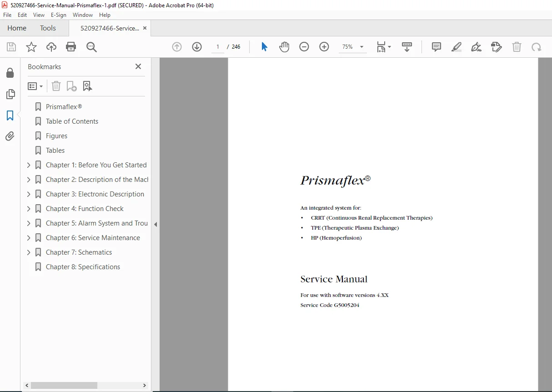Click the toolbar Delete trash icon

[517, 47]
